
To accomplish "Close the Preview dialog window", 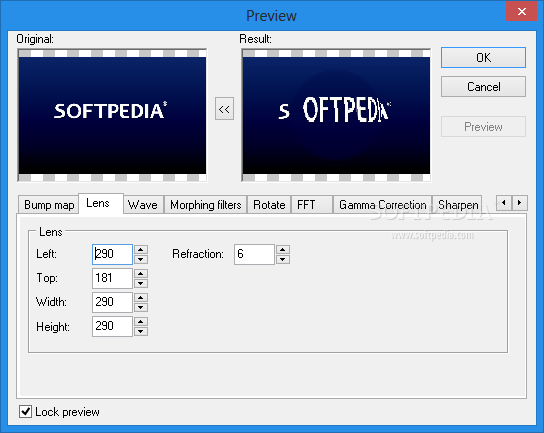I will pyautogui.click(x=521, y=11).
